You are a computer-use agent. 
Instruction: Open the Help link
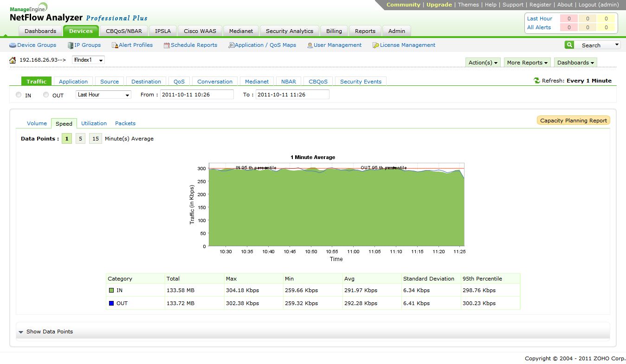pos(490,5)
